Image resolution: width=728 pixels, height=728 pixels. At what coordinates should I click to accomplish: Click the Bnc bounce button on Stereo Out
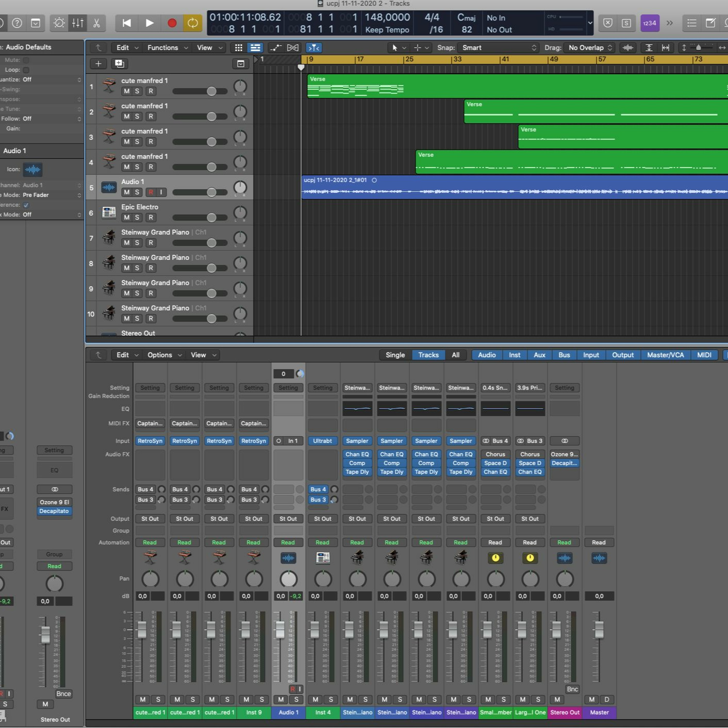click(572, 689)
